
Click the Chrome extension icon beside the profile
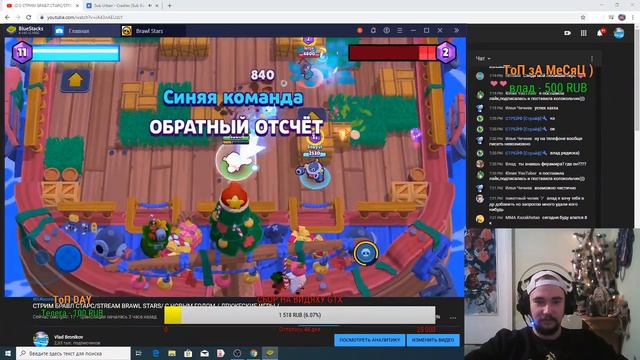tap(611, 17)
